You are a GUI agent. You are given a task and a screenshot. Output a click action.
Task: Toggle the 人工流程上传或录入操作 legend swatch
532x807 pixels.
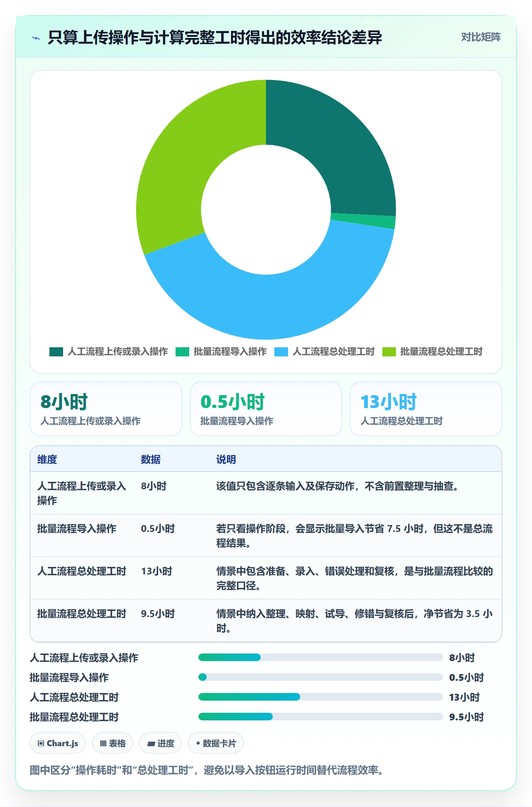point(56,352)
